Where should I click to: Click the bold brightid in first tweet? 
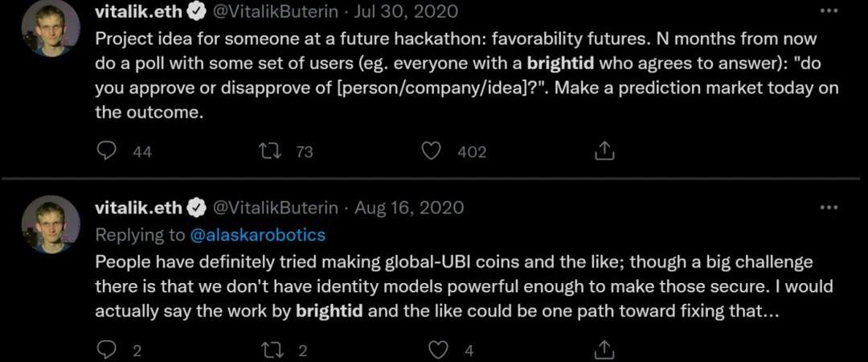561,64
